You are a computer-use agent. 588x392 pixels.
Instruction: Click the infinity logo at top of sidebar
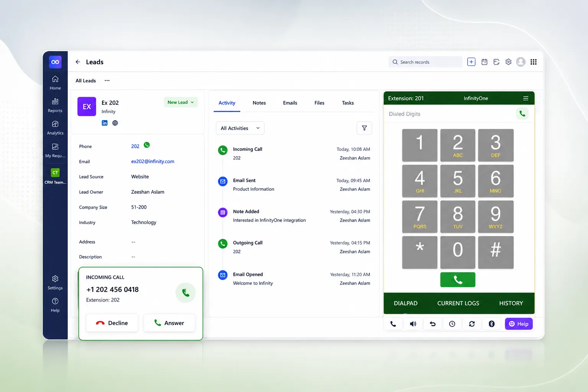tap(55, 62)
